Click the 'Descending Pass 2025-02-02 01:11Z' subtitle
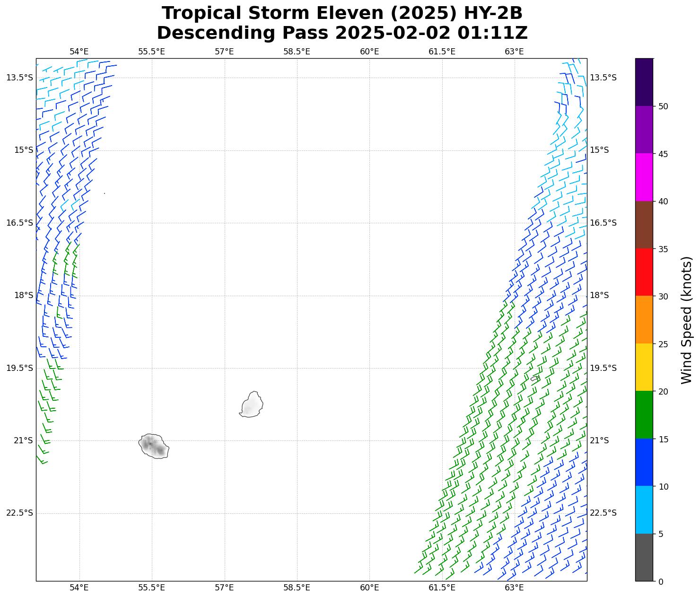This screenshot has height=598, width=700. (x=342, y=33)
